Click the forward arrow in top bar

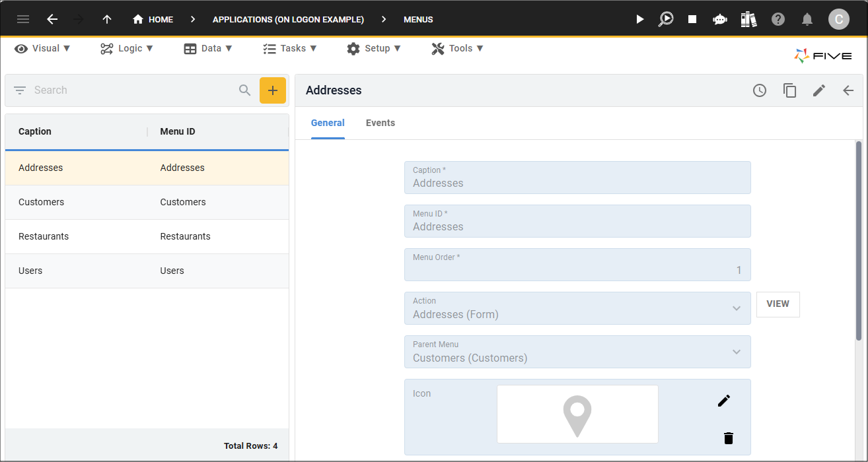coord(79,19)
